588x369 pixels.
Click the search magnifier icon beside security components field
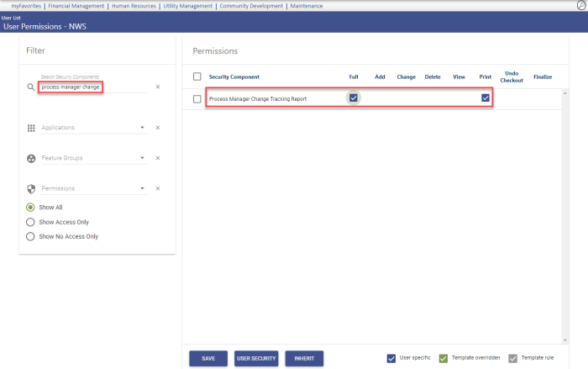[31, 87]
